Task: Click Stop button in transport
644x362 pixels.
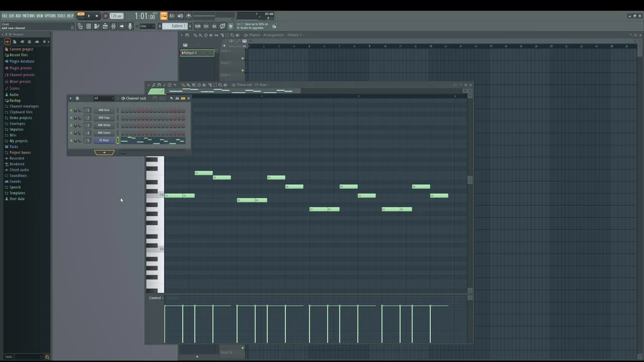Action: [97, 16]
